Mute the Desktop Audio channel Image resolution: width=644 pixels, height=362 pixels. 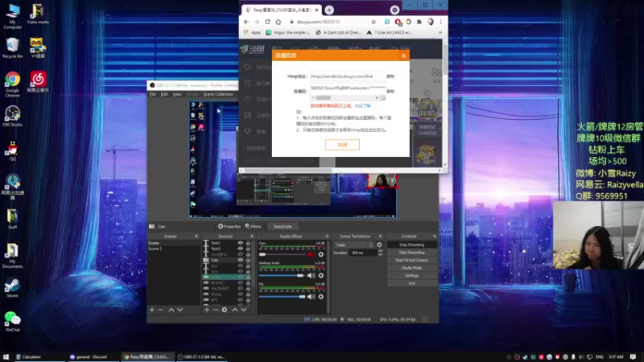(x=312, y=275)
